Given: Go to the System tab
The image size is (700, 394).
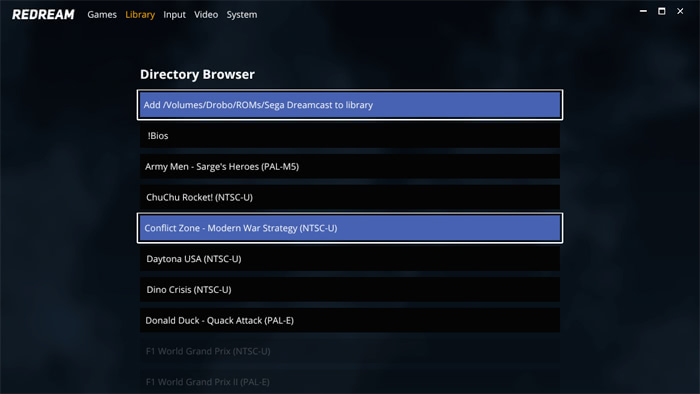Looking at the screenshot, I should coord(242,15).
